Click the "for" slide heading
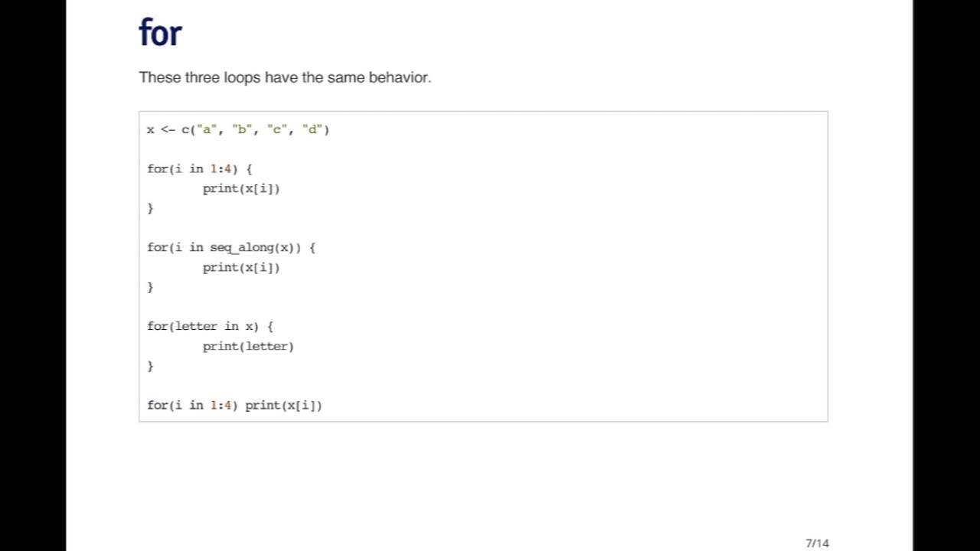Viewport: 980px width, 551px height. pyautogui.click(x=160, y=34)
